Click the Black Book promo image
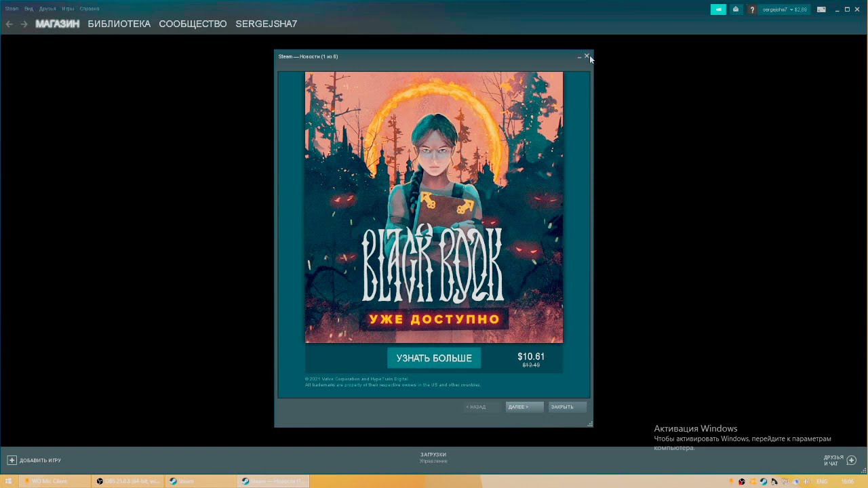Viewport: 868px width, 488px height. [434, 207]
